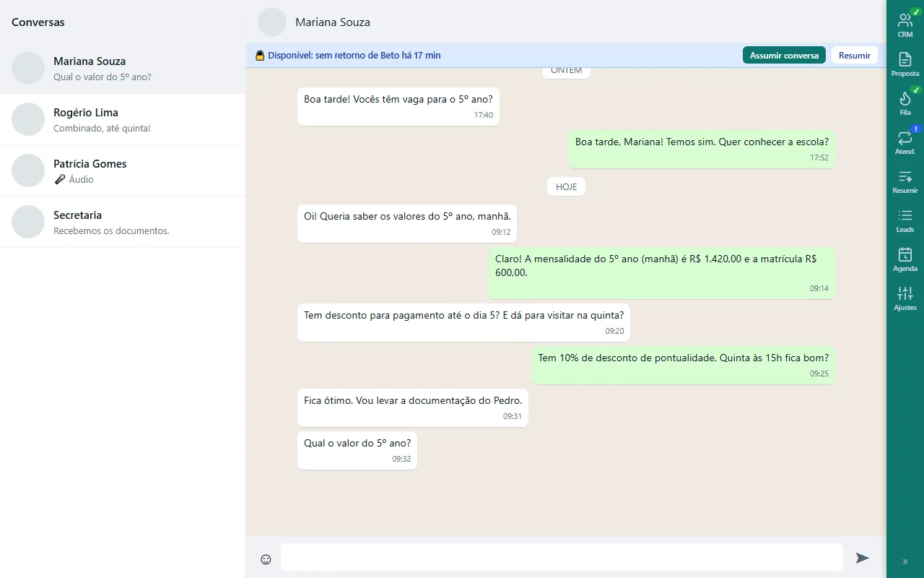Click message 'Tem desconto para pagamento'
Screen dimensions: 924x578
pyautogui.click(x=463, y=322)
